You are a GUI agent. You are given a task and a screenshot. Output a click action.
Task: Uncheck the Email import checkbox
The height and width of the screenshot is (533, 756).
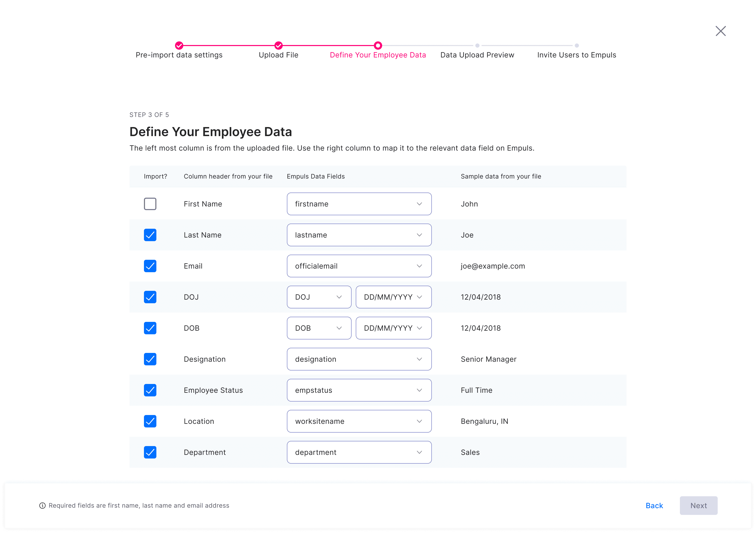pos(150,266)
